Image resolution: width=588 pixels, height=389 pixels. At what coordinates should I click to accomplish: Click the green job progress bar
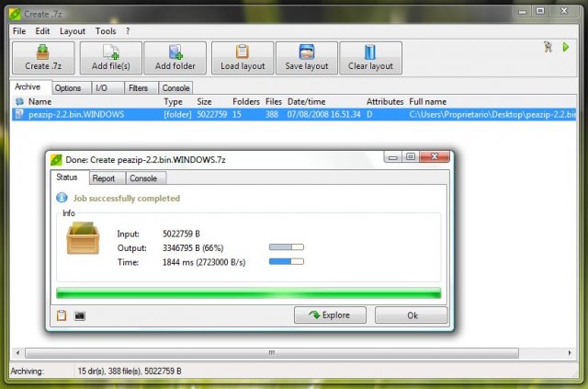click(x=249, y=293)
